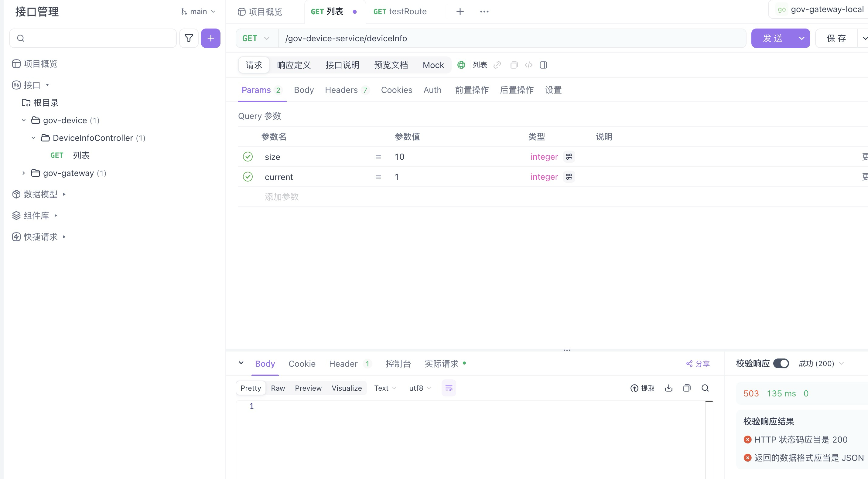Disable the current parameter checkbox
Viewport: 868px width, 479px height.
pos(248,177)
